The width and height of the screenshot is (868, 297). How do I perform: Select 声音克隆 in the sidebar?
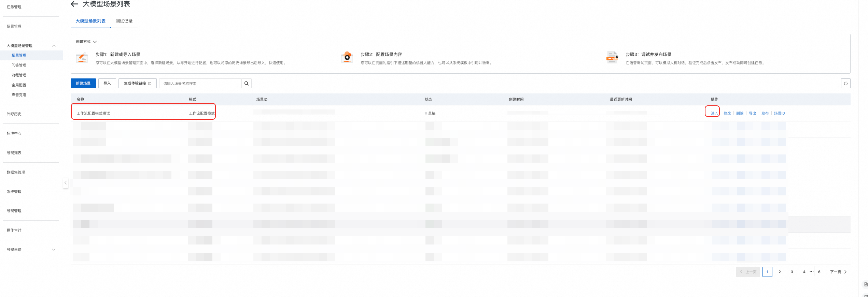click(19, 95)
